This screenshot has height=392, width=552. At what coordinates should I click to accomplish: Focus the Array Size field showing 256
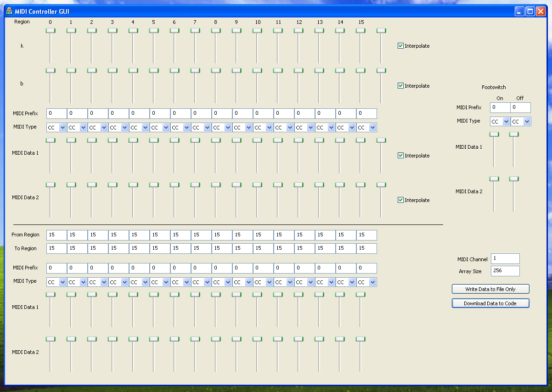click(505, 271)
